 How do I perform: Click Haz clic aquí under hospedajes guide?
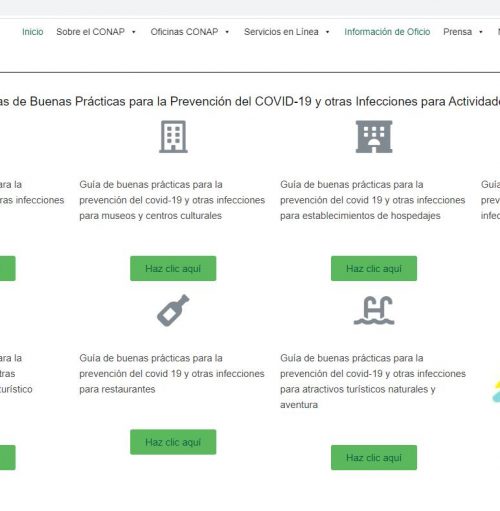[374, 268]
